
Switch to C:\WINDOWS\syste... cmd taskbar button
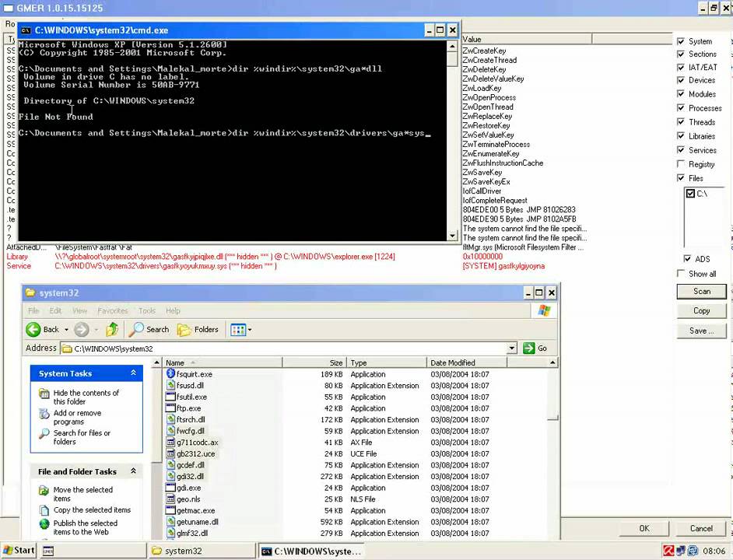coord(311,551)
